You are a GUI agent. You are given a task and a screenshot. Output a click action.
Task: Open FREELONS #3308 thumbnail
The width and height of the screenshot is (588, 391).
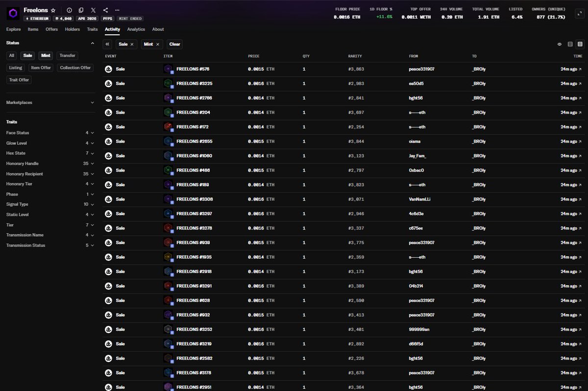click(169, 199)
